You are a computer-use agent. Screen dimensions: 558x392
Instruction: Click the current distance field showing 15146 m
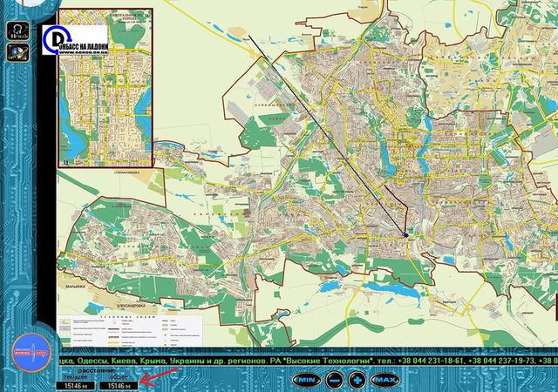pyautogui.click(x=71, y=384)
